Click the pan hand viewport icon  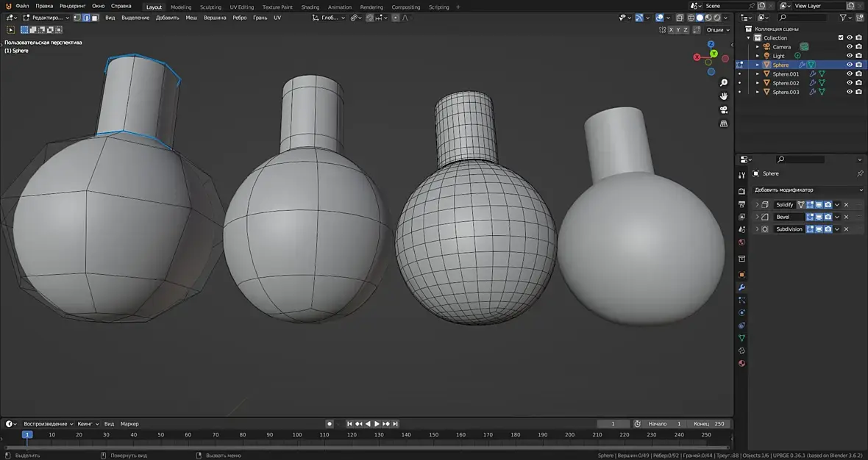pyautogui.click(x=724, y=96)
